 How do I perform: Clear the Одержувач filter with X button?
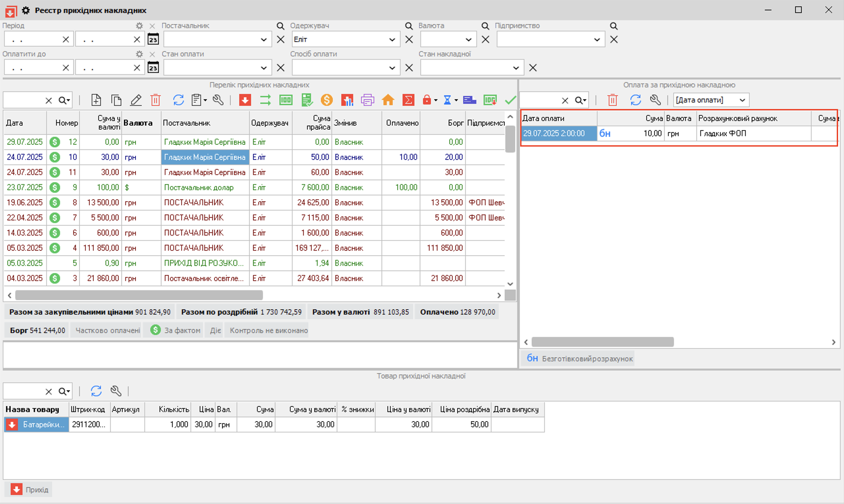pyautogui.click(x=409, y=40)
